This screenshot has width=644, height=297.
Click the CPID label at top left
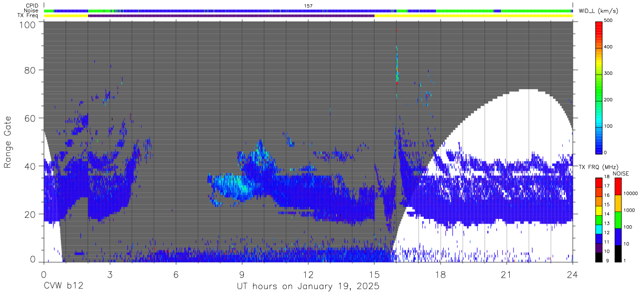point(32,6)
